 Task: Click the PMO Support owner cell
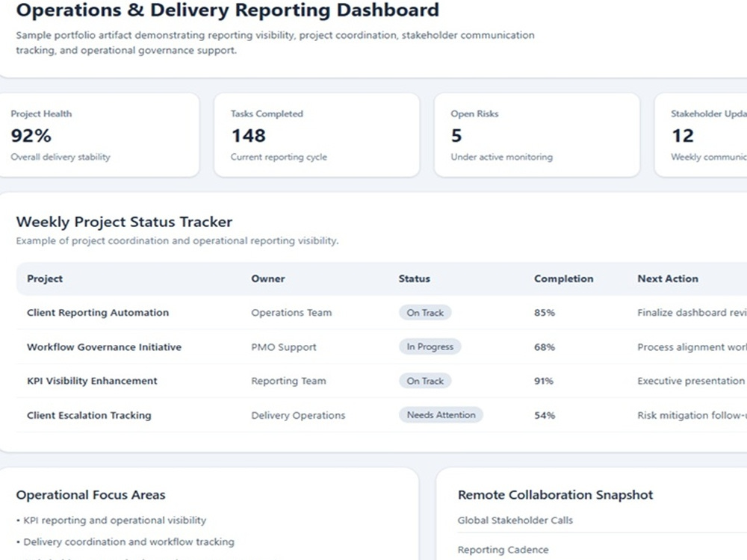click(x=283, y=347)
